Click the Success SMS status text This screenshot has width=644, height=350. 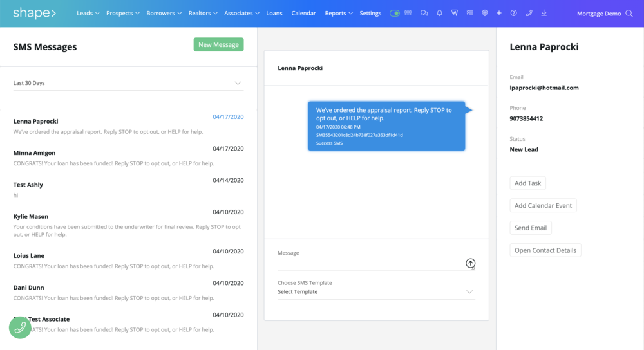coord(329,143)
